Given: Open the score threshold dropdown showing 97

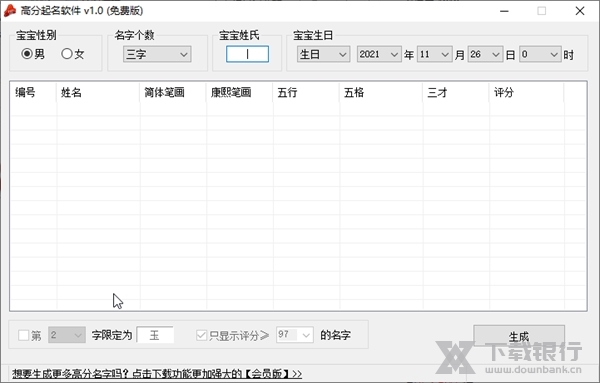Looking at the screenshot, I should coord(295,335).
